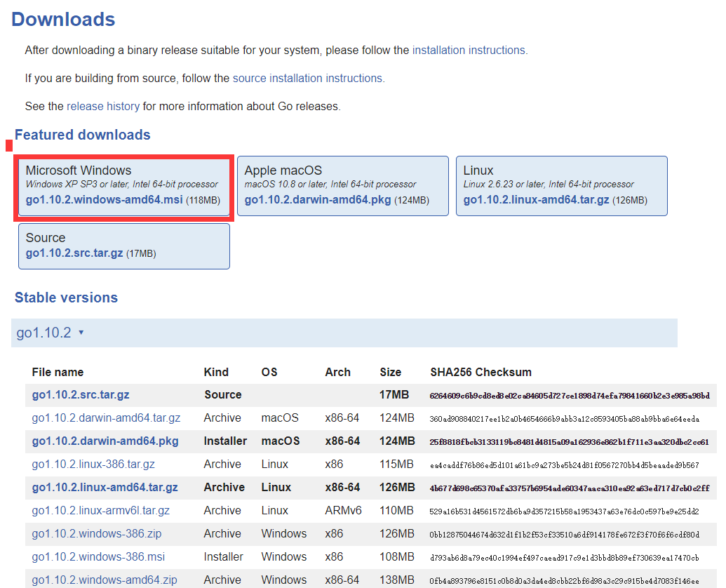Click the Stable versions heading
Image resolution: width=726 pixels, height=588 pixels.
click(x=66, y=298)
